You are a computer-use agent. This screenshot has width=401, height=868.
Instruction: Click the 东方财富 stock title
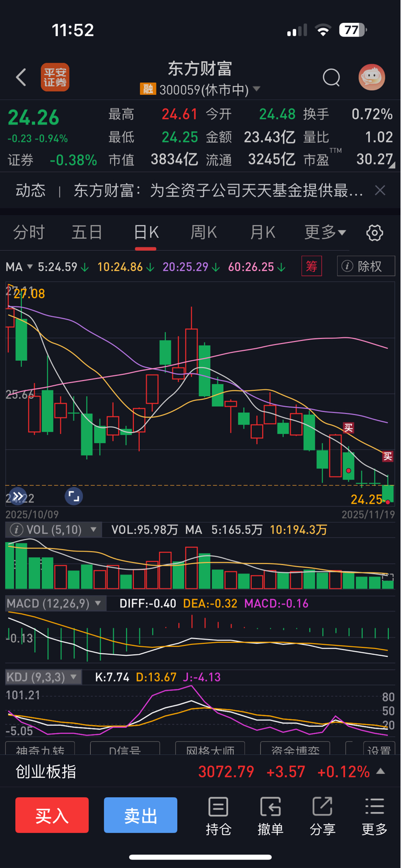tap(200, 68)
